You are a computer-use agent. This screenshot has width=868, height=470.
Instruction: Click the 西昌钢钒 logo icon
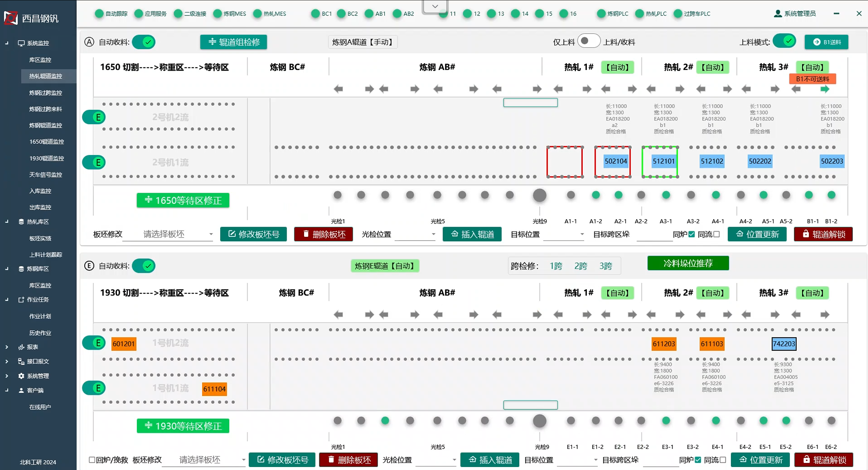(x=11, y=18)
